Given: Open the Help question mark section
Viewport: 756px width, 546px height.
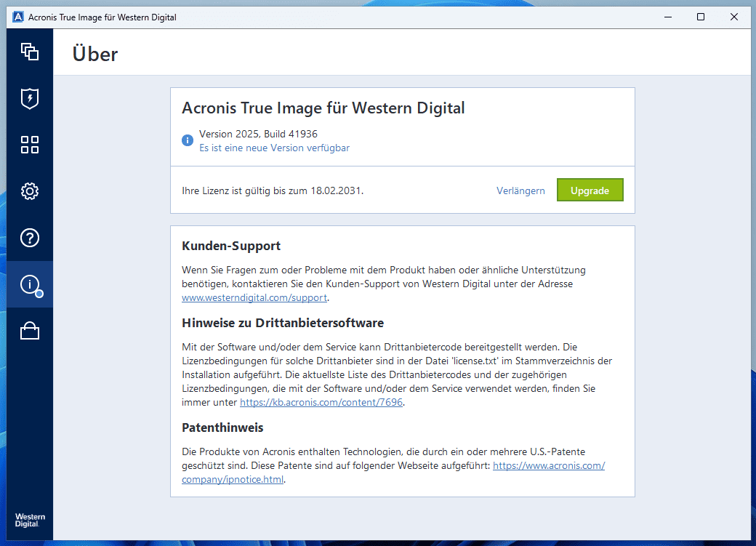Looking at the screenshot, I should pyautogui.click(x=29, y=238).
